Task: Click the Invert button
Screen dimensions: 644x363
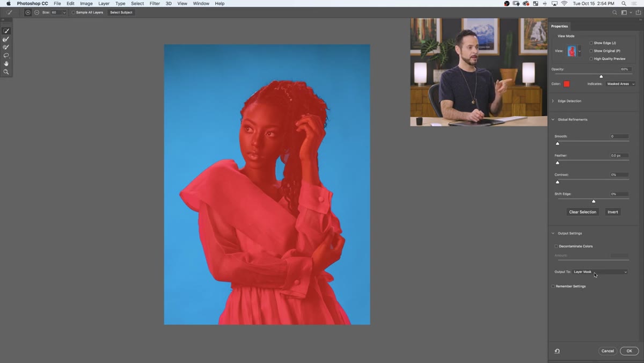Action: (613, 212)
